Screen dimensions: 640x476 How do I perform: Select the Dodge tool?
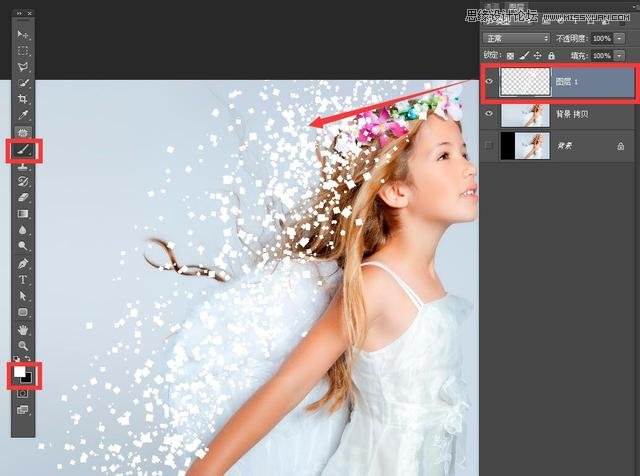pyautogui.click(x=23, y=246)
